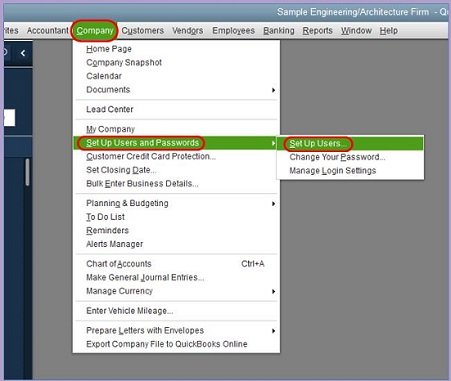The width and height of the screenshot is (451, 381).
Task: Click the left sidebar vertical scrollbar
Action: [x=27, y=172]
